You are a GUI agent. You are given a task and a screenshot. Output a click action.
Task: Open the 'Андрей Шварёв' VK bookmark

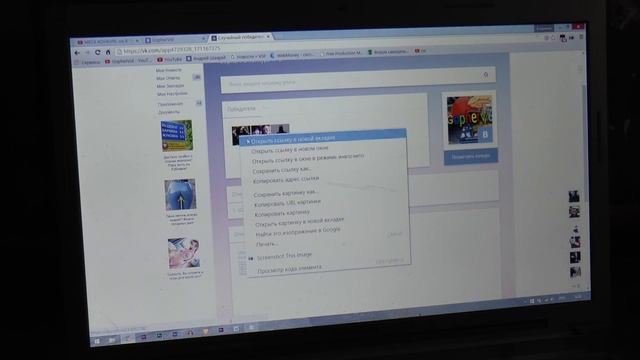coord(206,58)
